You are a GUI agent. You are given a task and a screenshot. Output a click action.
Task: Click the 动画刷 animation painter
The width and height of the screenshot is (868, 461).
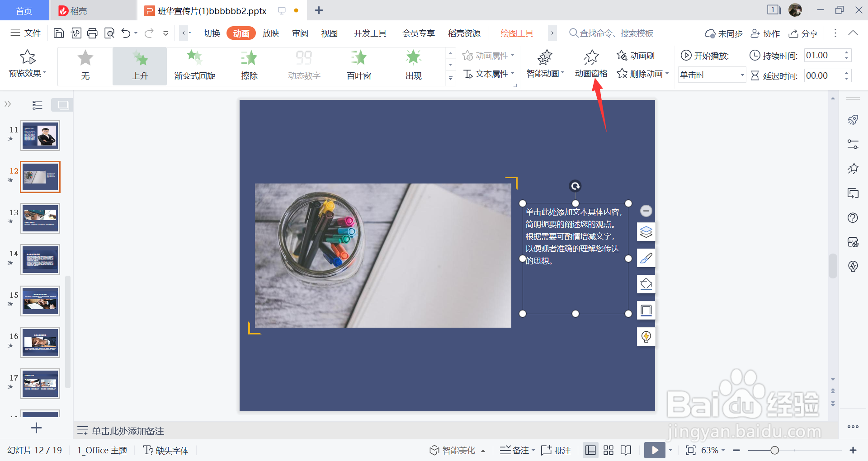[x=636, y=56]
